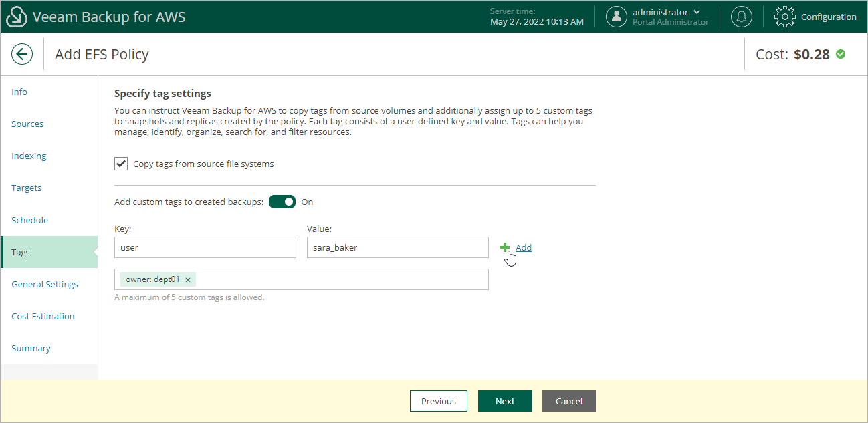Open notifications bell icon
The height and width of the screenshot is (423, 868).
point(741,17)
